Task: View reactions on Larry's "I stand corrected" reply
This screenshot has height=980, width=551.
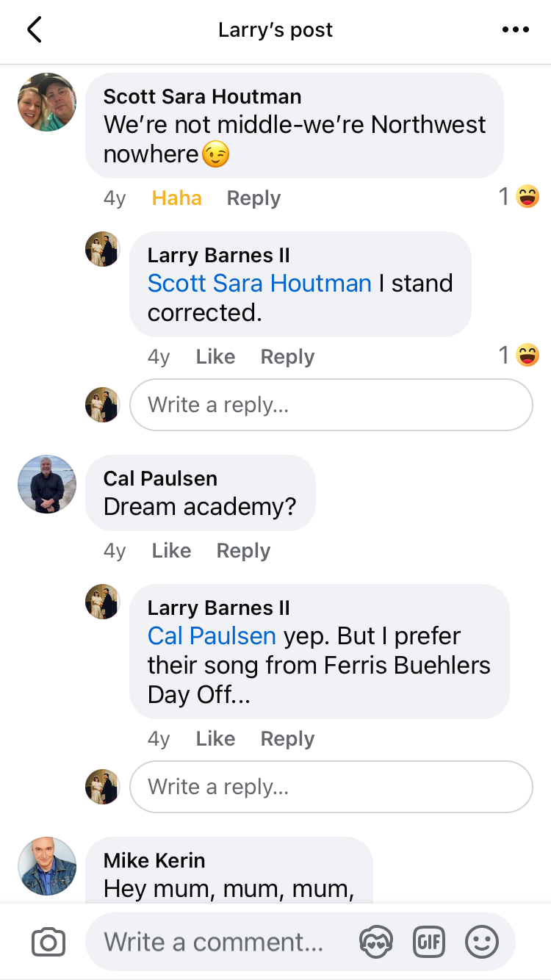Action: click(x=519, y=356)
